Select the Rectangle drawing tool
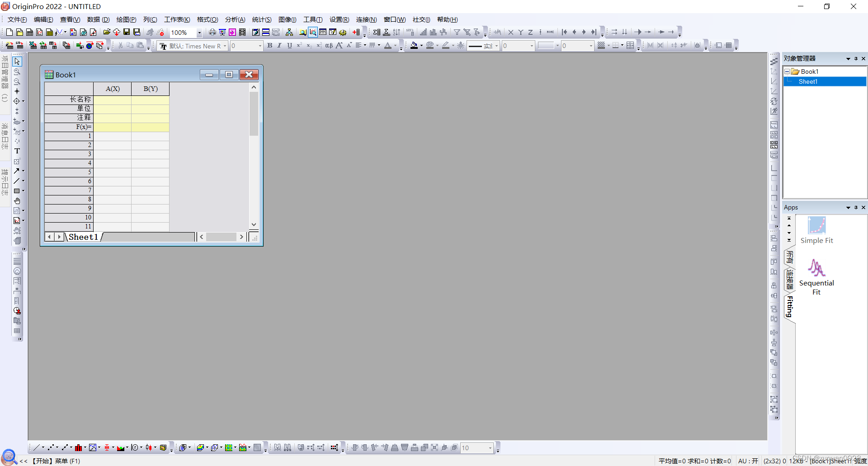 17,191
